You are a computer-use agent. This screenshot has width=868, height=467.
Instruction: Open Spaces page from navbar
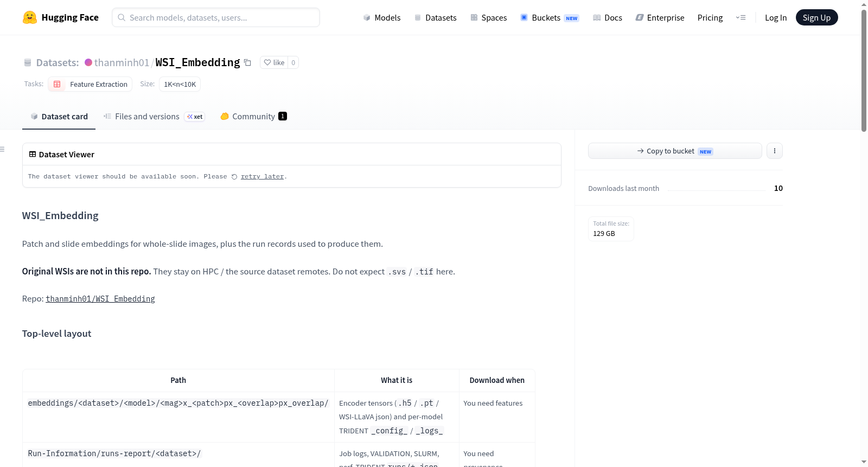(x=488, y=17)
